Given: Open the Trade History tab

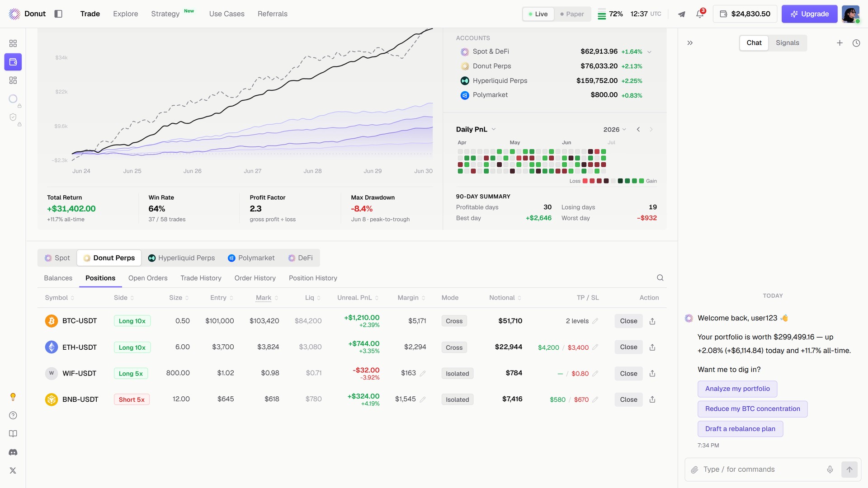Looking at the screenshot, I should pyautogui.click(x=201, y=278).
